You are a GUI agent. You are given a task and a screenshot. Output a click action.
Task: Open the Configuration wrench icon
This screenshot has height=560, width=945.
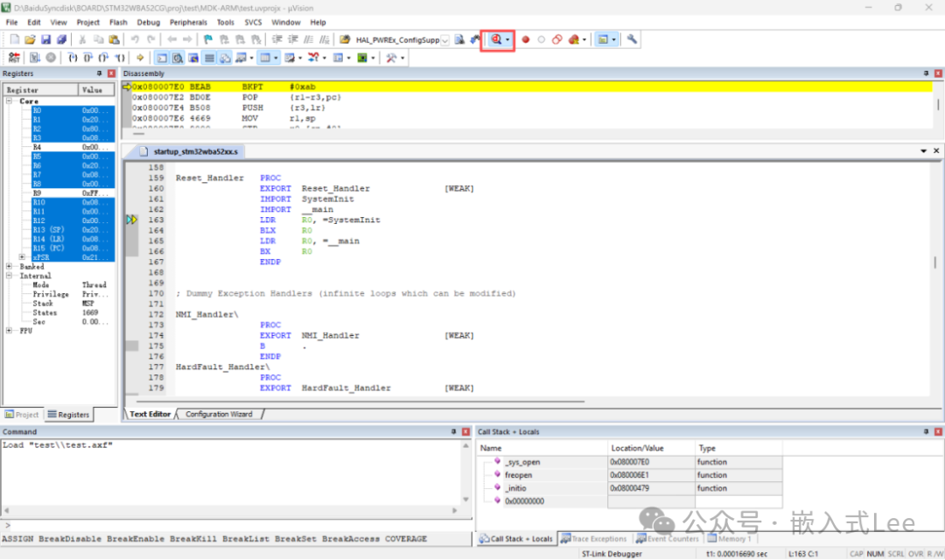pyautogui.click(x=632, y=39)
